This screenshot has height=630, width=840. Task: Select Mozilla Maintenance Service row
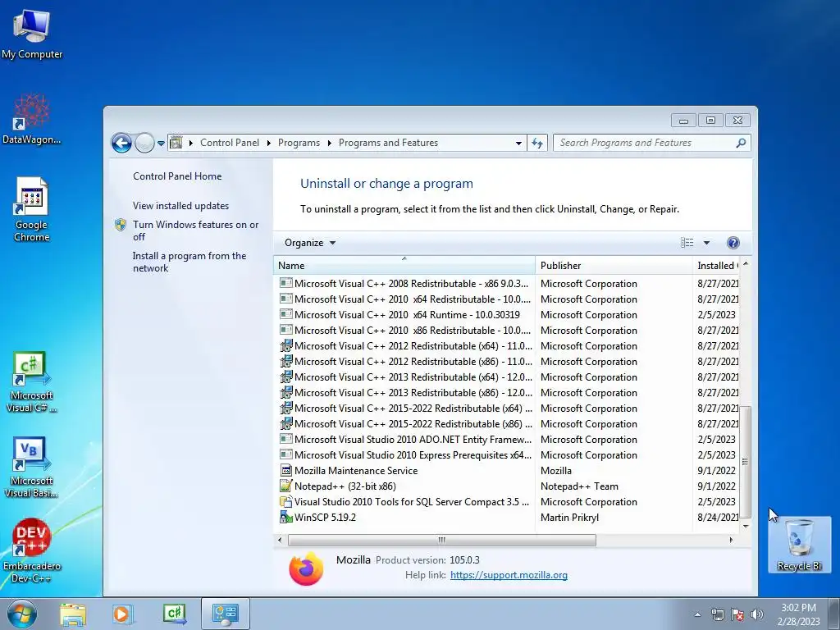click(509, 471)
